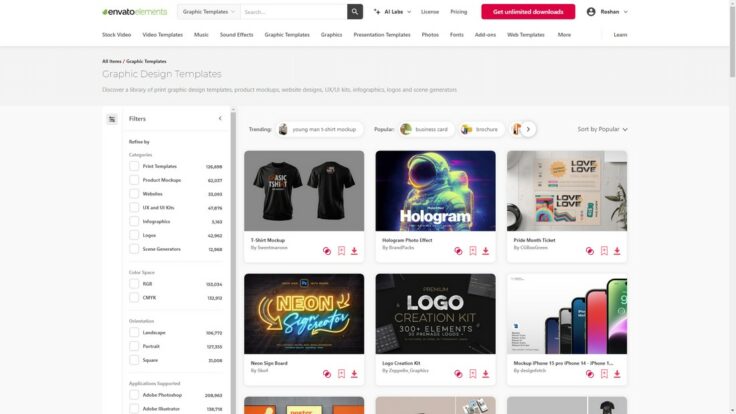Check the Print Templates category

(134, 166)
